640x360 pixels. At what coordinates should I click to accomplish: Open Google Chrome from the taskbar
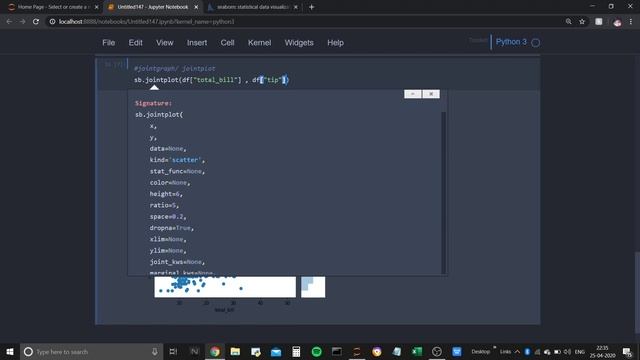click(215, 351)
